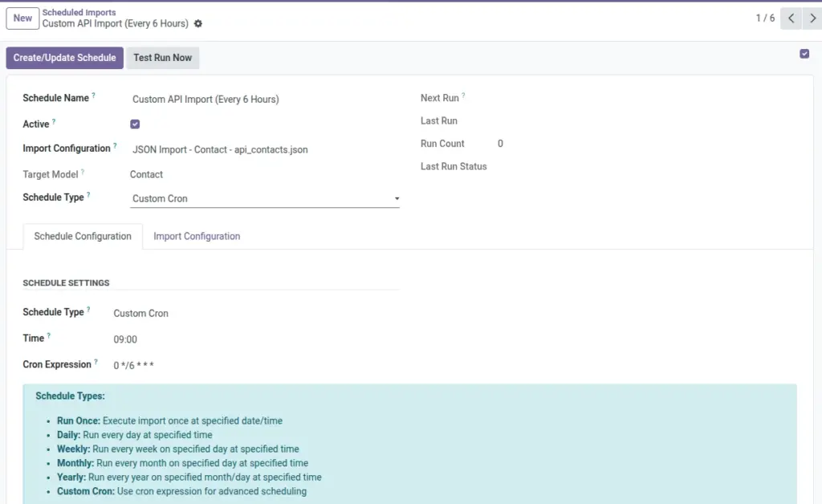This screenshot has width=822, height=504.
Task: Show help tooltip for Import Configuration label
Action: (x=115, y=145)
